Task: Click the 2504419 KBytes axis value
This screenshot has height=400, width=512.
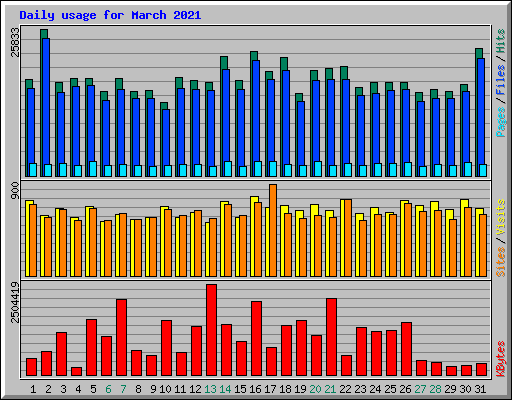Action: 15,302
